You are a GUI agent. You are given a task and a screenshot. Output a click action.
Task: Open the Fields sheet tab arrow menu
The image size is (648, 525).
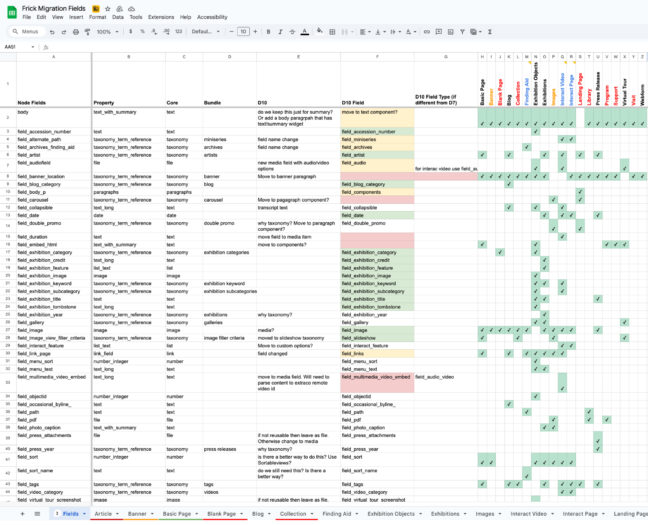84,514
